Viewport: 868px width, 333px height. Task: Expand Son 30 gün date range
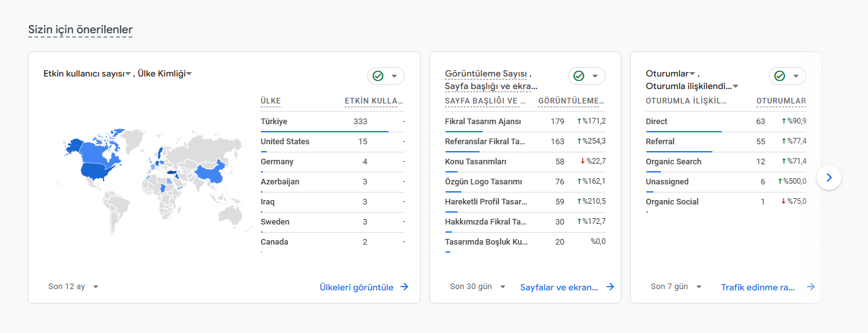point(478,287)
